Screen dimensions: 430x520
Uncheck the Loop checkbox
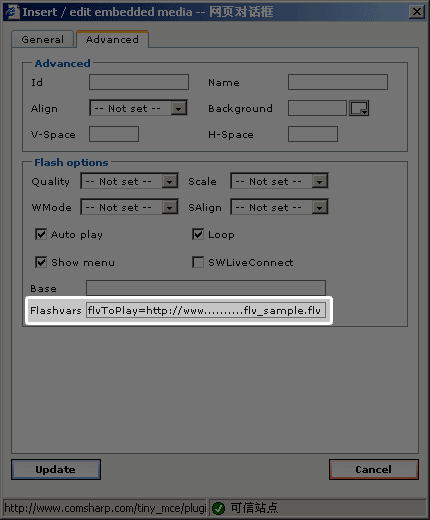coord(198,234)
